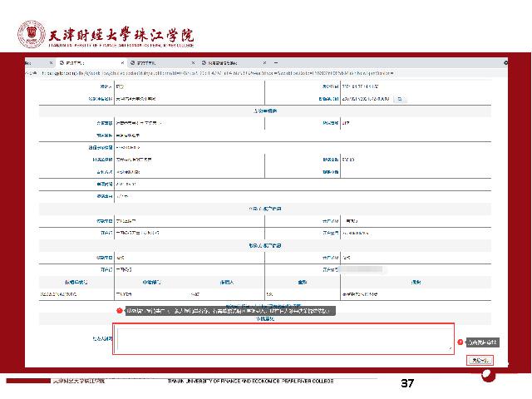Switch to the rightmost browser tab
The image size is (532, 399).
(234, 63)
